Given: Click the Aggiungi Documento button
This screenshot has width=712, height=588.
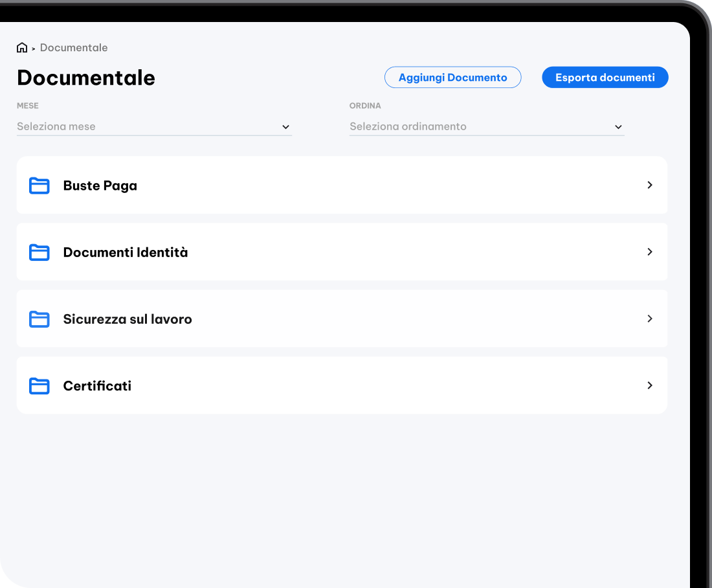Looking at the screenshot, I should [x=452, y=77].
